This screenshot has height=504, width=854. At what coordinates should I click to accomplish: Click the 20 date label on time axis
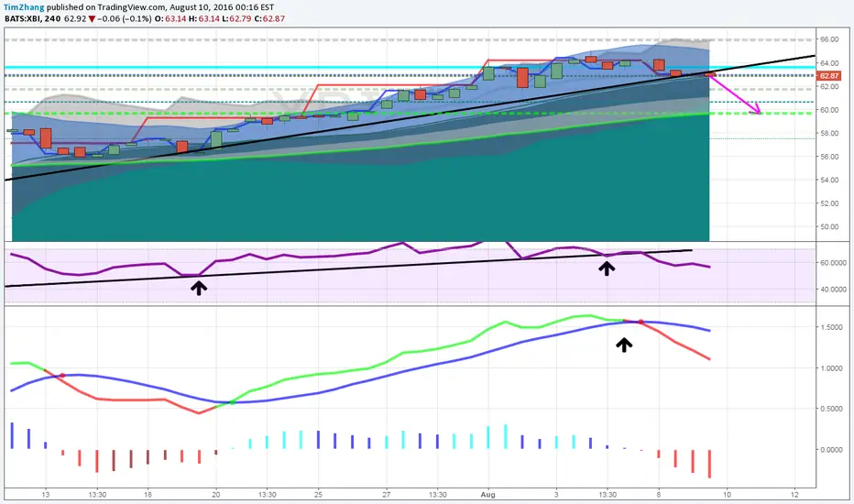(216, 495)
